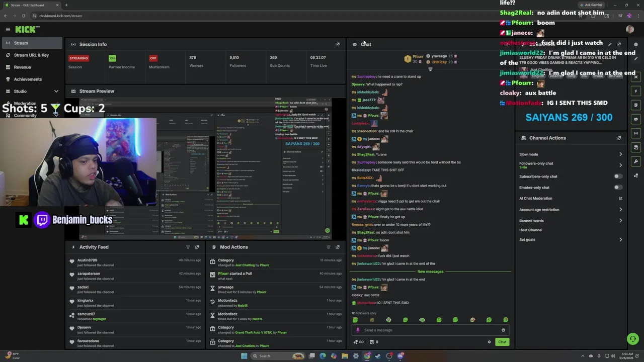
Task: Open Revenue in the sidebar
Action: pos(32,67)
